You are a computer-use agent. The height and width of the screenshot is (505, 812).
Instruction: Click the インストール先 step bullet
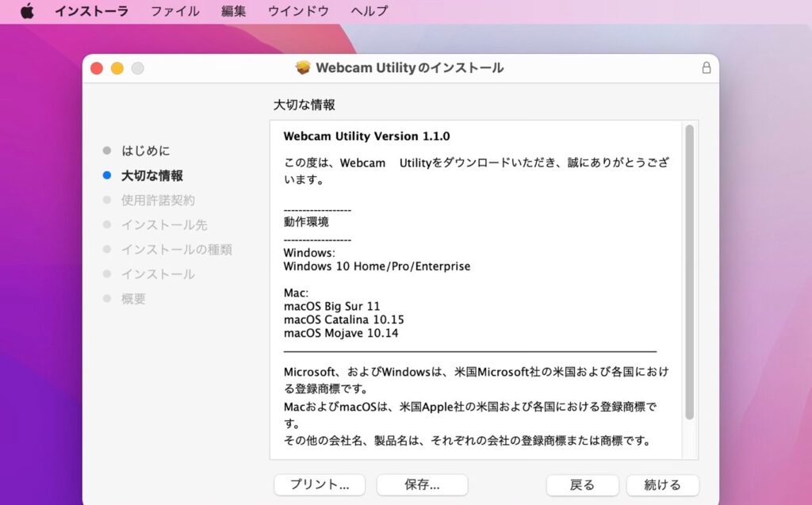[x=106, y=224]
